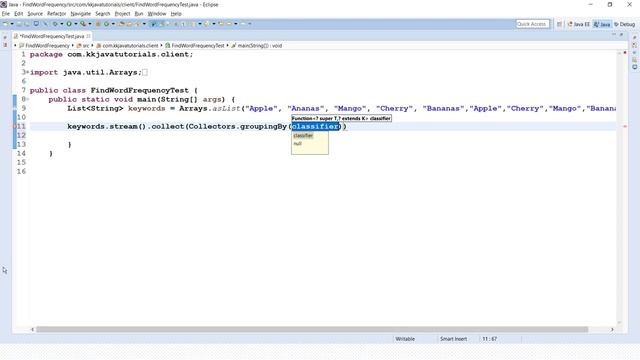
Task: Click main(String[]) method in breadcrumb
Action: (x=257, y=46)
